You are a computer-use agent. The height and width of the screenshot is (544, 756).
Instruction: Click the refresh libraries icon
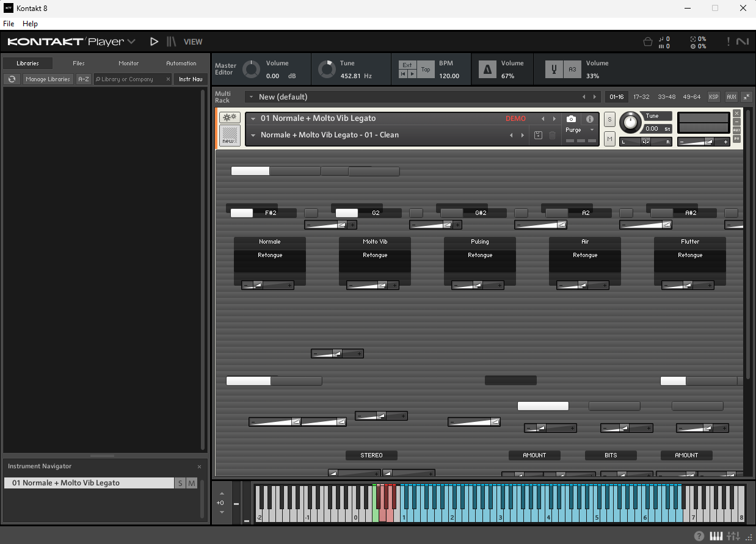point(12,79)
